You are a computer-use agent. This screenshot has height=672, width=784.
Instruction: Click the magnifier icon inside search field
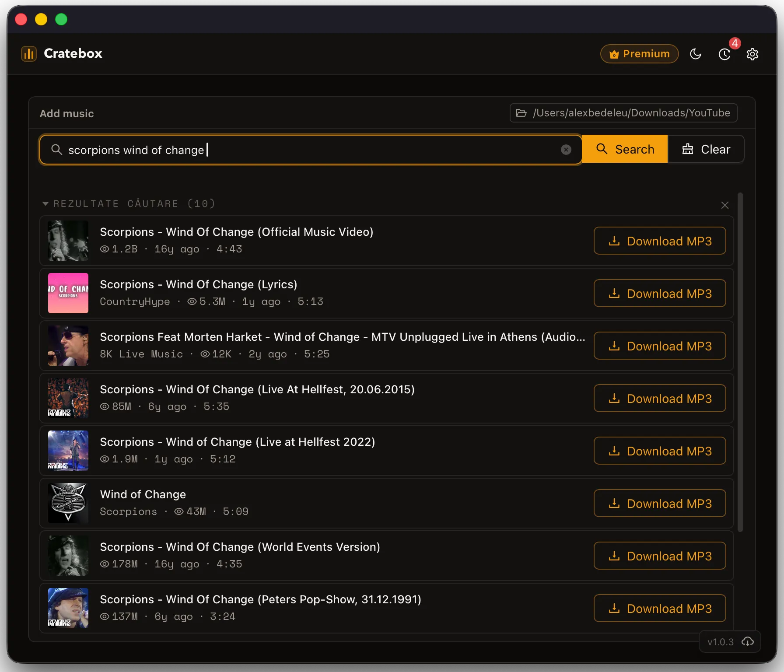point(56,150)
